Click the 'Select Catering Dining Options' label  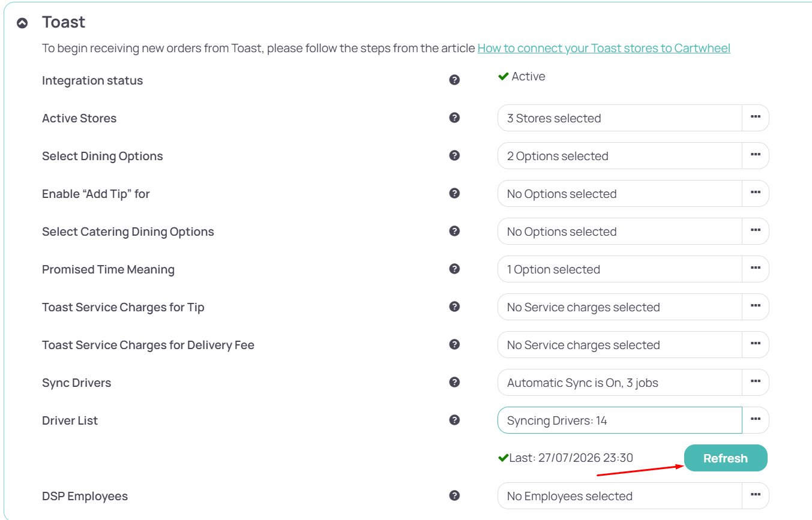click(128, 232)
